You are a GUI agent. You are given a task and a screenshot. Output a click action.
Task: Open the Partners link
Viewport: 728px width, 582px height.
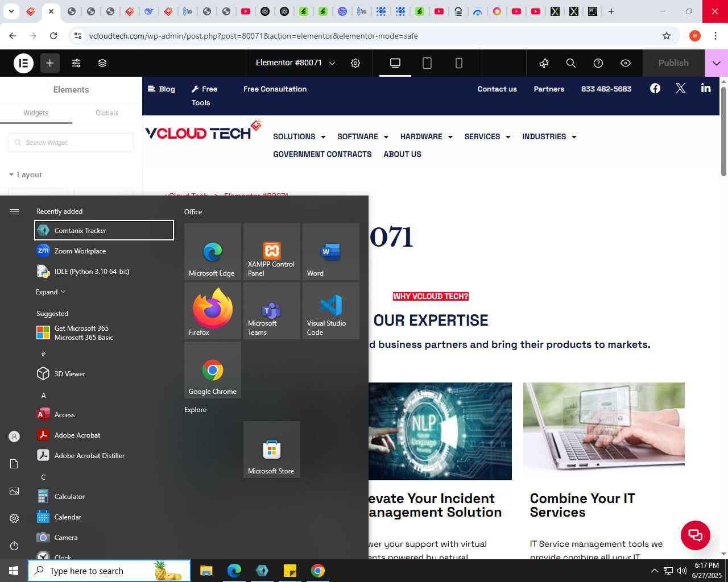tap(549, 89)
